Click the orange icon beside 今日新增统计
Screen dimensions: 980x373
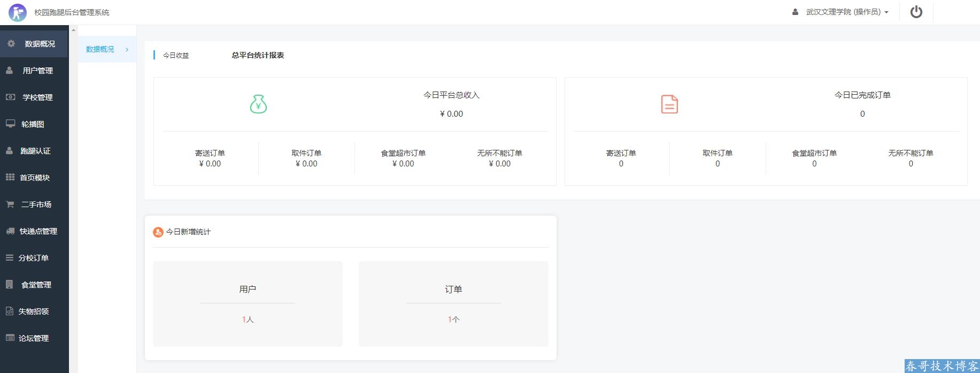(x=158, y=232)
